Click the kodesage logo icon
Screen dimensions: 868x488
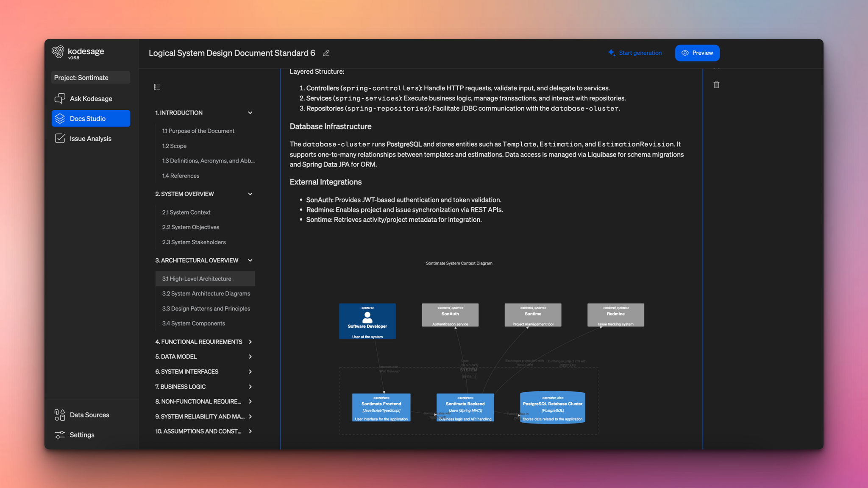(58, 52)
